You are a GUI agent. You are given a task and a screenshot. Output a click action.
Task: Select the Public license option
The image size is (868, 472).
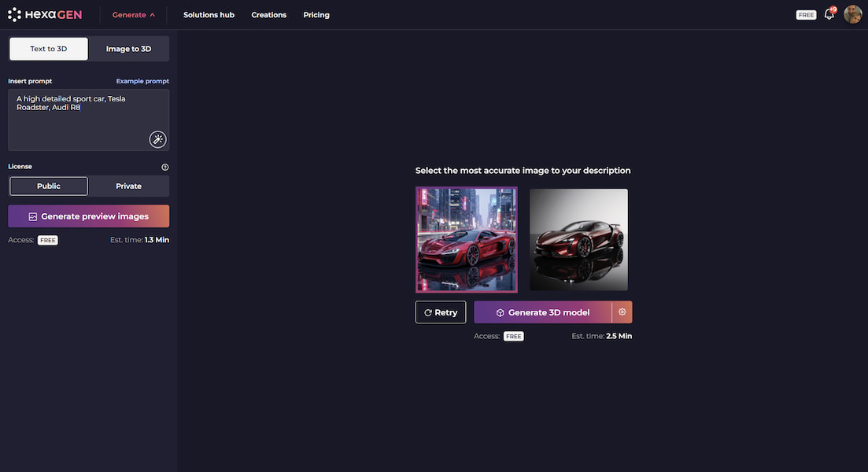coord(49,186)
